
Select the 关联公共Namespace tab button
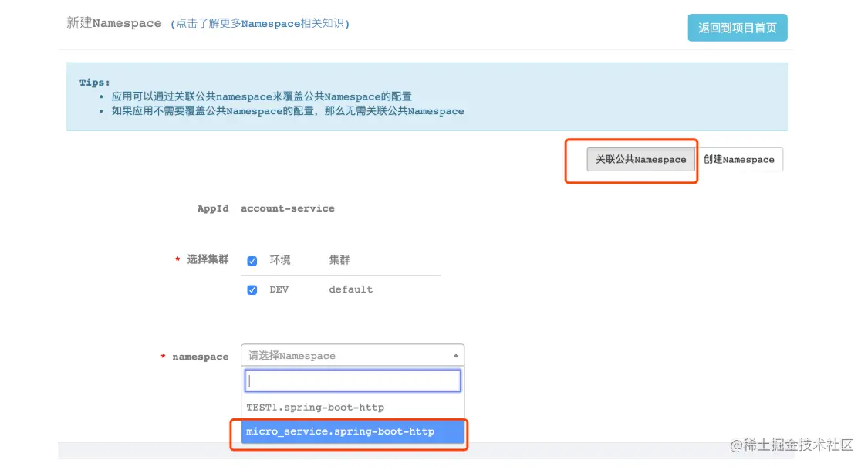coord(640,160)
